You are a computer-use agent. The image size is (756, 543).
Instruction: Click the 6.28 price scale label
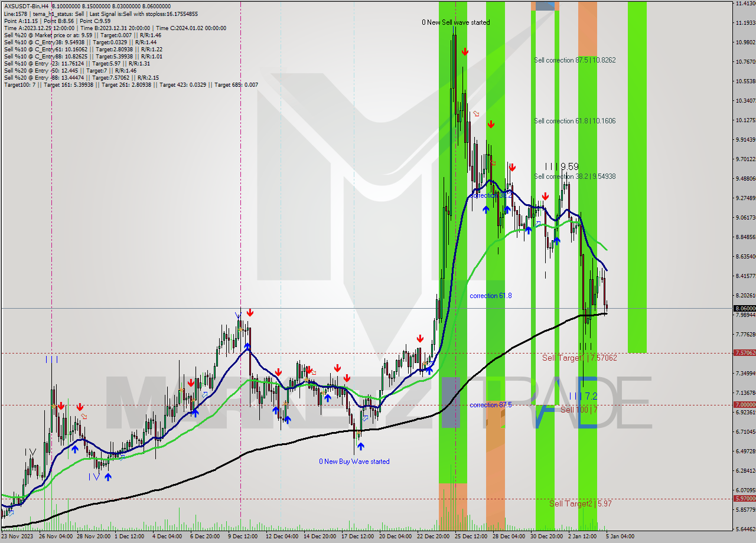[745, 471]
